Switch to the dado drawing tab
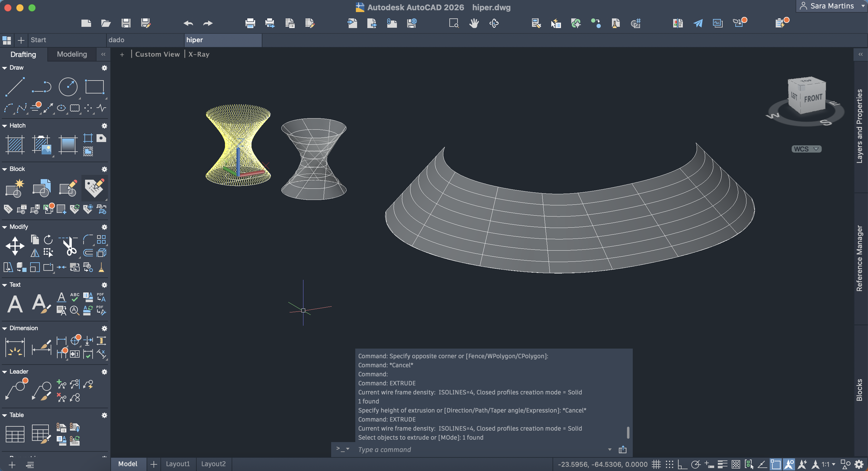This screenshot has width=868, height=471. [x=116, y=40]
